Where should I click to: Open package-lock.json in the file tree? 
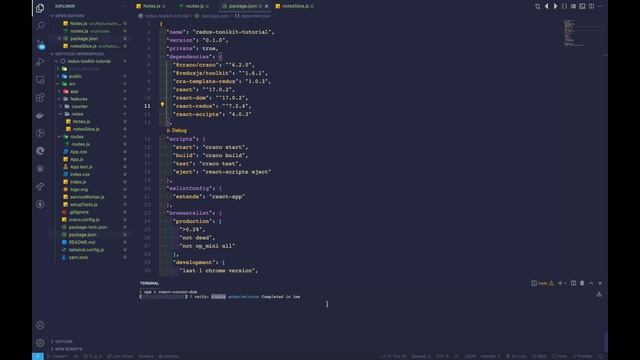(88, 227)
